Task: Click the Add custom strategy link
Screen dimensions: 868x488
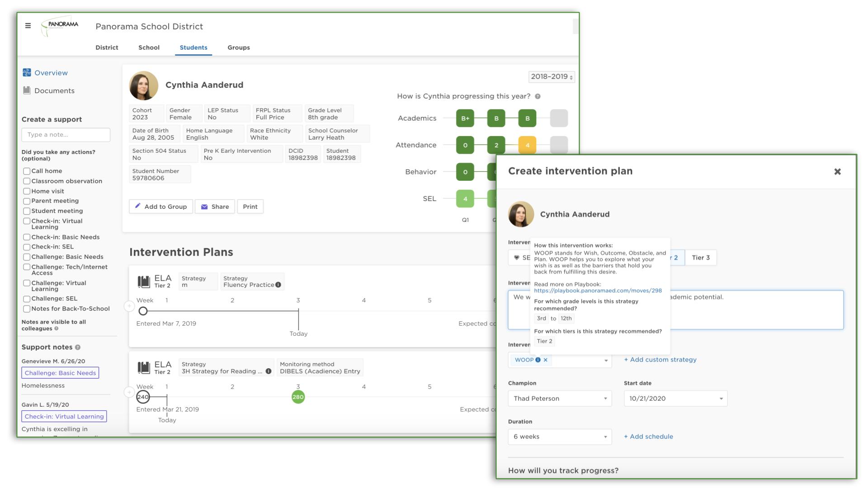Action: 660,360
